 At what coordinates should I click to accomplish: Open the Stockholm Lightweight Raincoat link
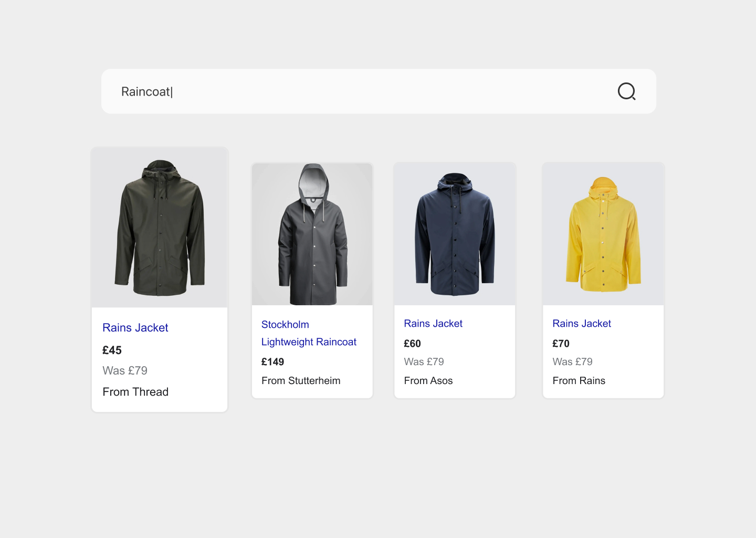click(309, 333)
